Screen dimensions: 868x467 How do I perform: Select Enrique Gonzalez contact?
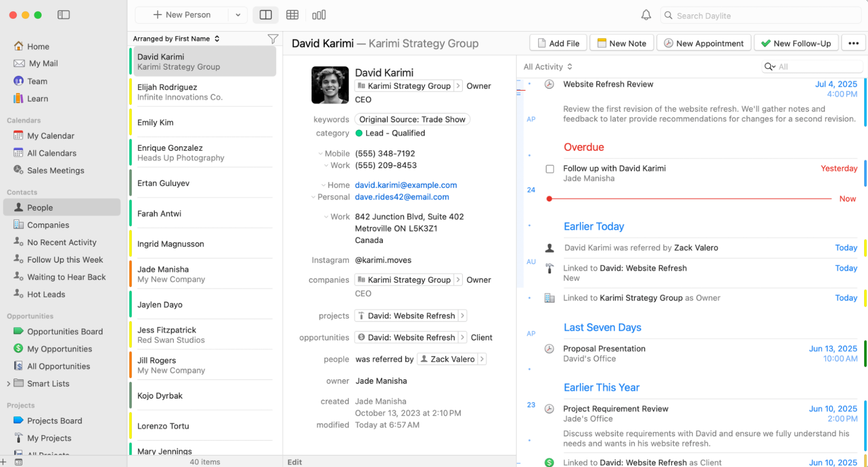[204, 153]
